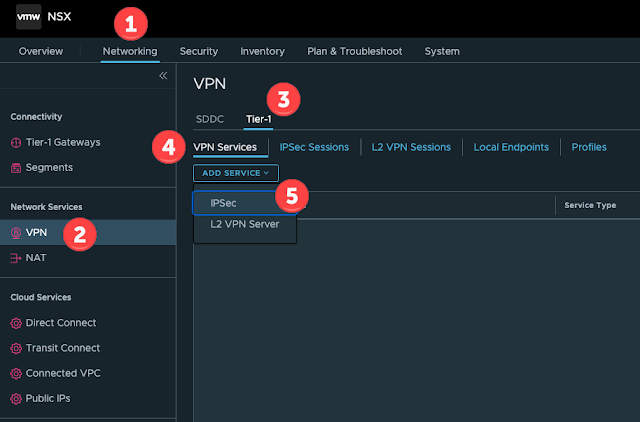Switch to VPN Services sub-tab
This screenshot has width=640, height=422.
tap(225, 147)
